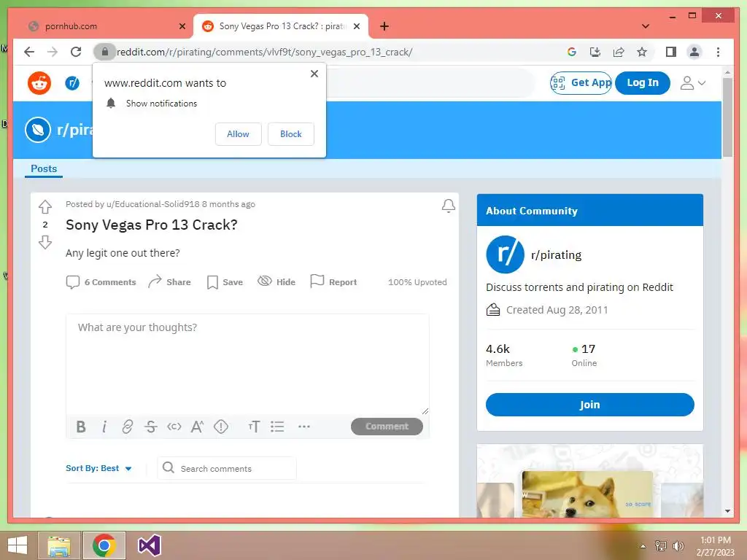The height and width of the screenshot is (560, 747).
Task: Click the share page icon in address bar
Action: (619, 52)
